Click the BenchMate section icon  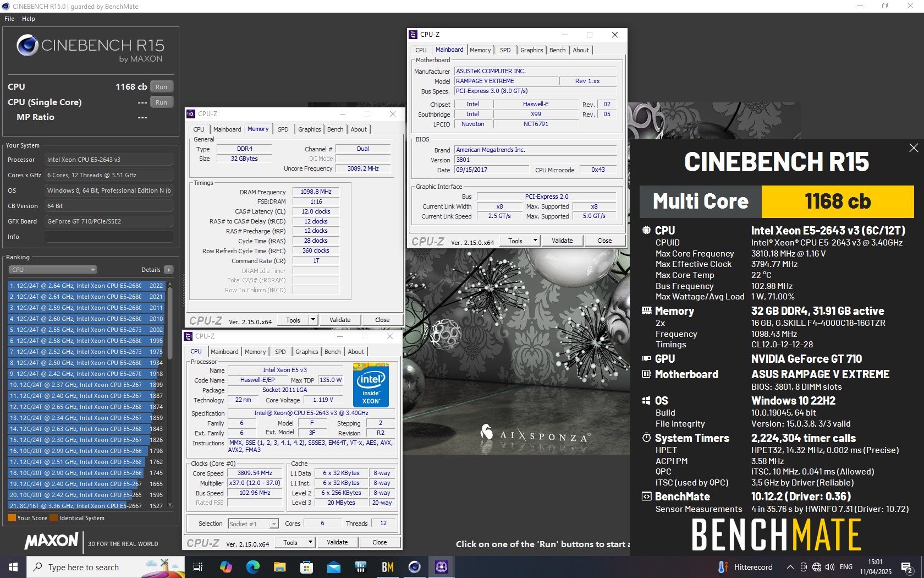point(647,497)
